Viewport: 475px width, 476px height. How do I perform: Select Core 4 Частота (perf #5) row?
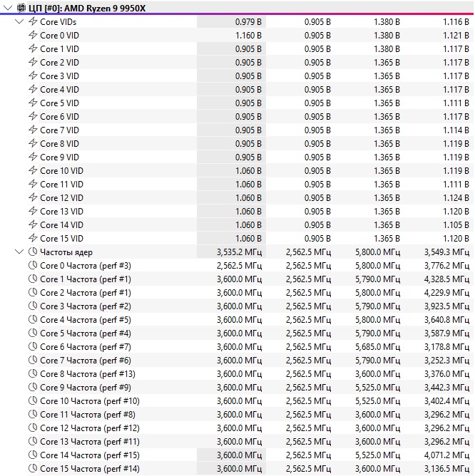(250, 320)
